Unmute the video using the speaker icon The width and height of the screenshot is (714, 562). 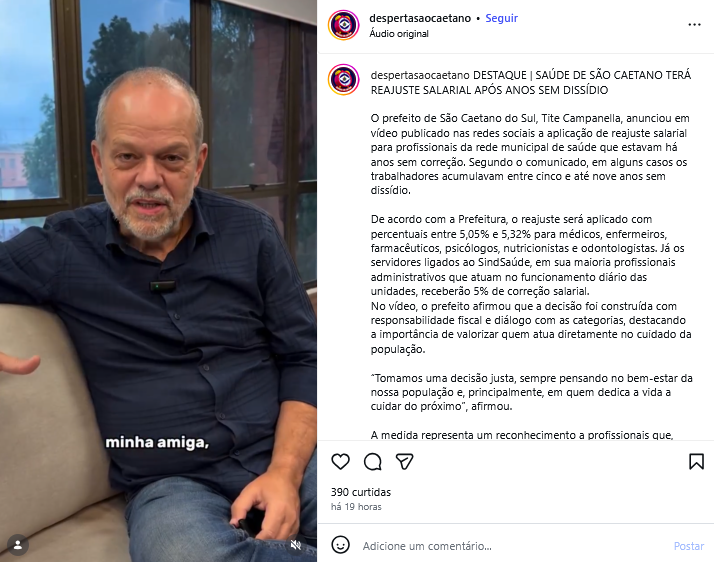tap(296, 545)
